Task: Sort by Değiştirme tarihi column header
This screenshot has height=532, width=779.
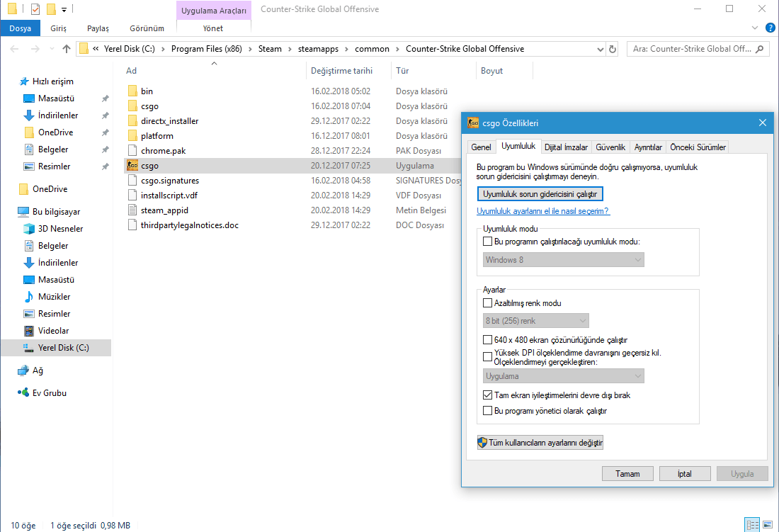Action: coord(342,71)
